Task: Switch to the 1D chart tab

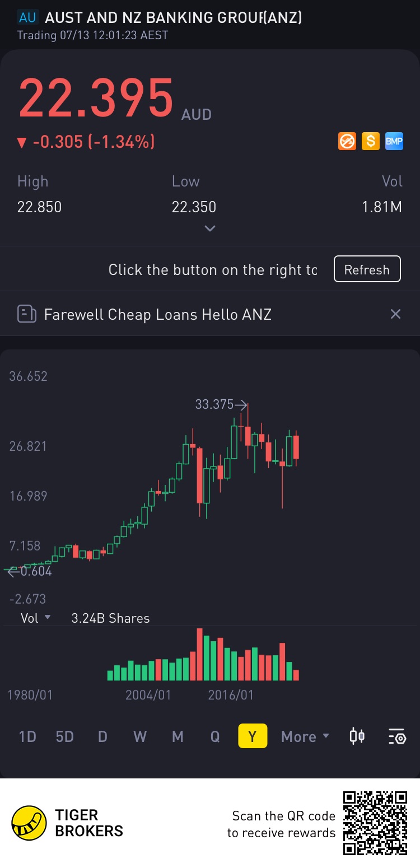Action: (x=27, y=736)
